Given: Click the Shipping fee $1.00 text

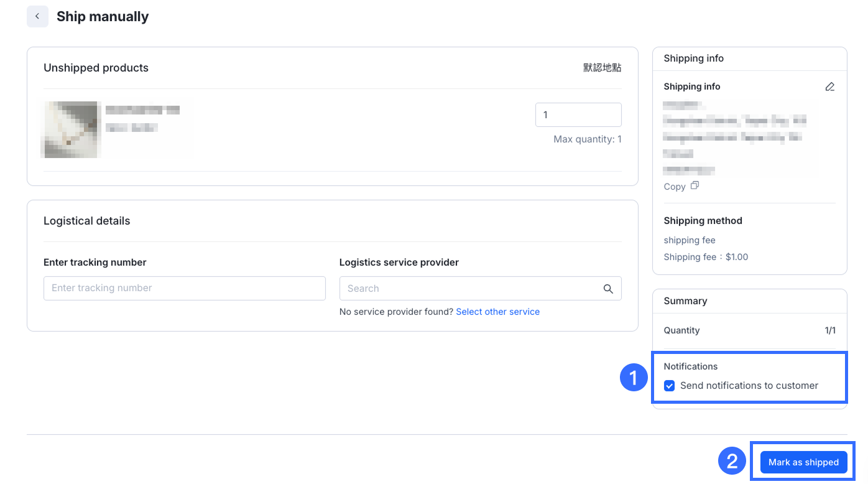Looking at the screenshot, I should [706, 257].
